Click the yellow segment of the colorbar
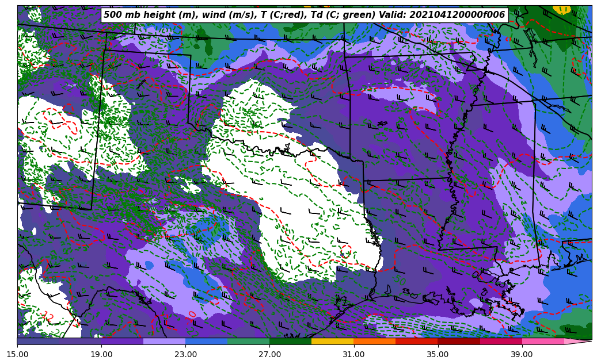The image size is (597, 364). (332, 341)
